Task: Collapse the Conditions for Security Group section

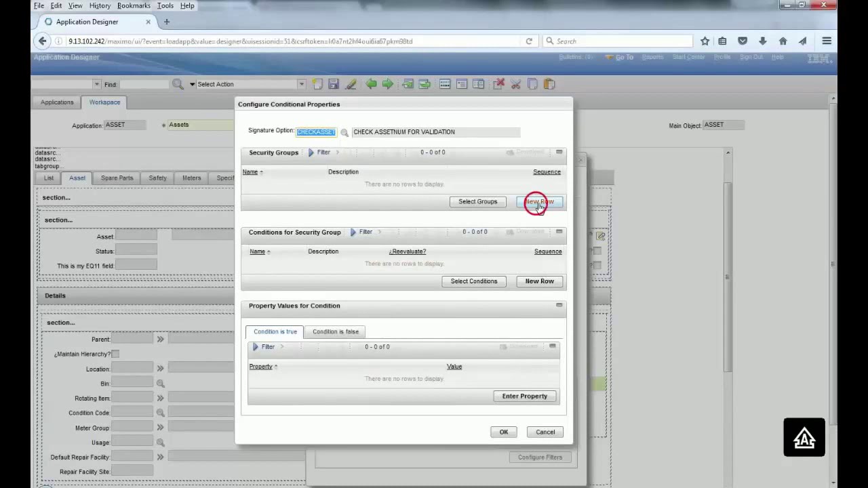Action: [x=559, y=232]
